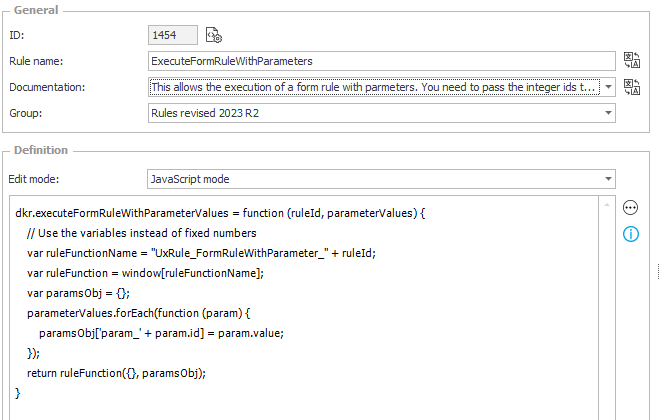Click the comment line in code
Screen dimensions: 664x420
[141, 233]
